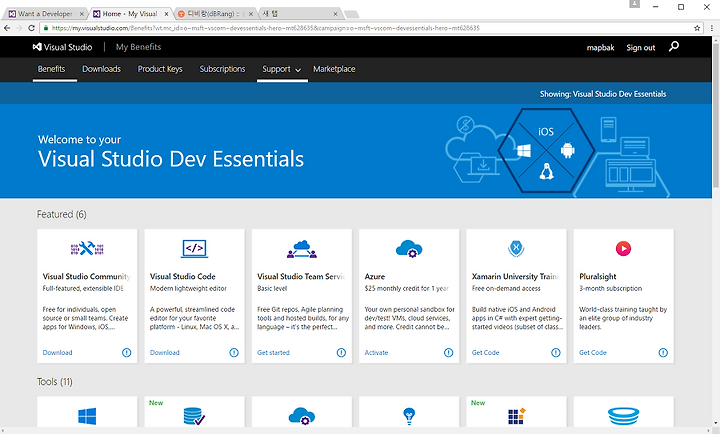Click the browser address bar URL

coord(265,28)
